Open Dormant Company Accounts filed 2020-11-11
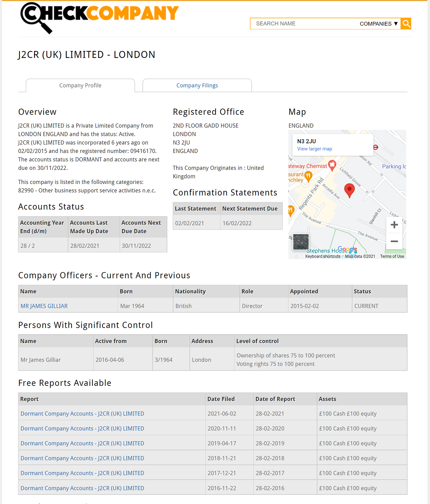This screenshot has width=430, height=504. click(82, 429)
